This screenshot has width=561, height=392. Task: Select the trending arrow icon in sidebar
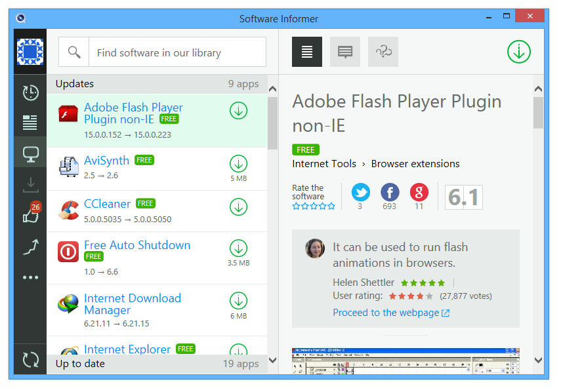click(30, 246)
